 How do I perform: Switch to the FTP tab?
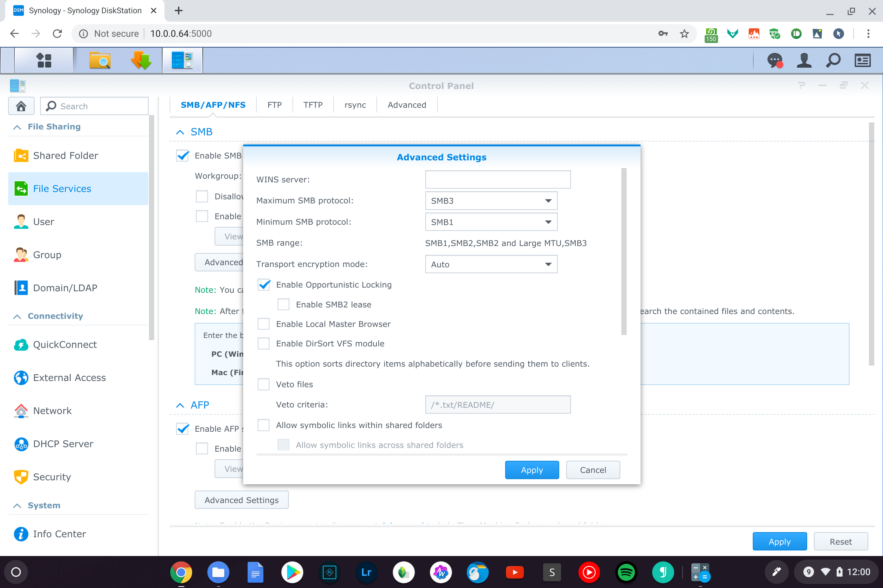(x=274, y=105)
